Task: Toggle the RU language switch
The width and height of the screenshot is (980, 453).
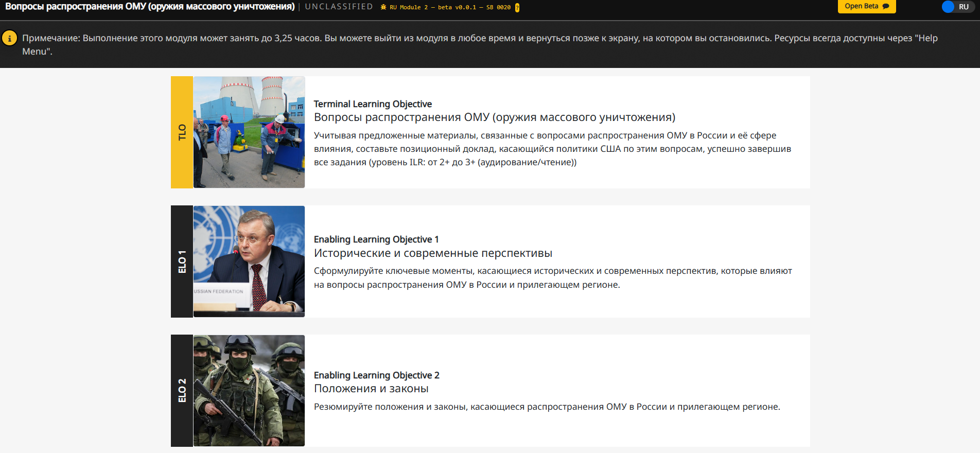Action: tap(957, 7)
